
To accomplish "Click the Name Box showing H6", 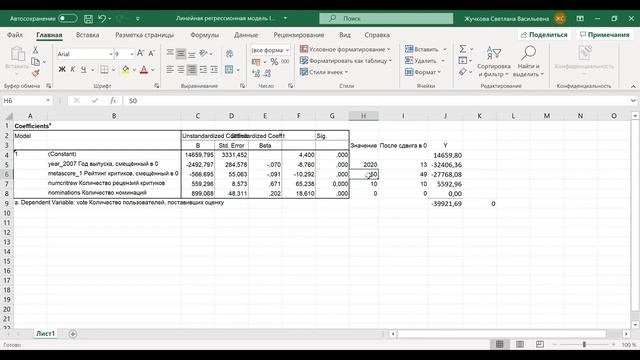I will click(x=24, y=101).
